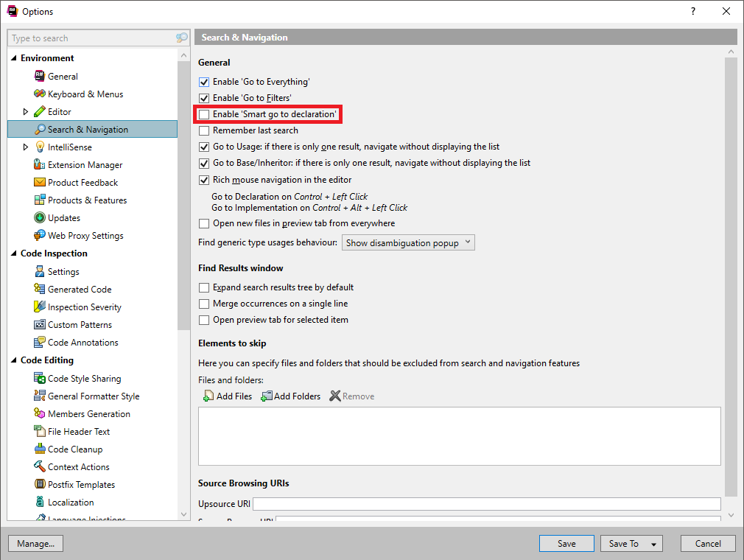Uncheck 'Rich mouse navigation in the editor'

pyautogui.click(x=203, y=179)
